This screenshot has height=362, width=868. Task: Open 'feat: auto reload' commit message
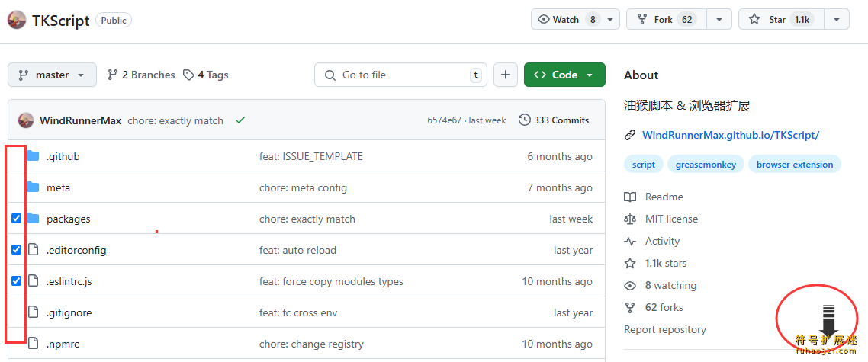coord(297,250)
